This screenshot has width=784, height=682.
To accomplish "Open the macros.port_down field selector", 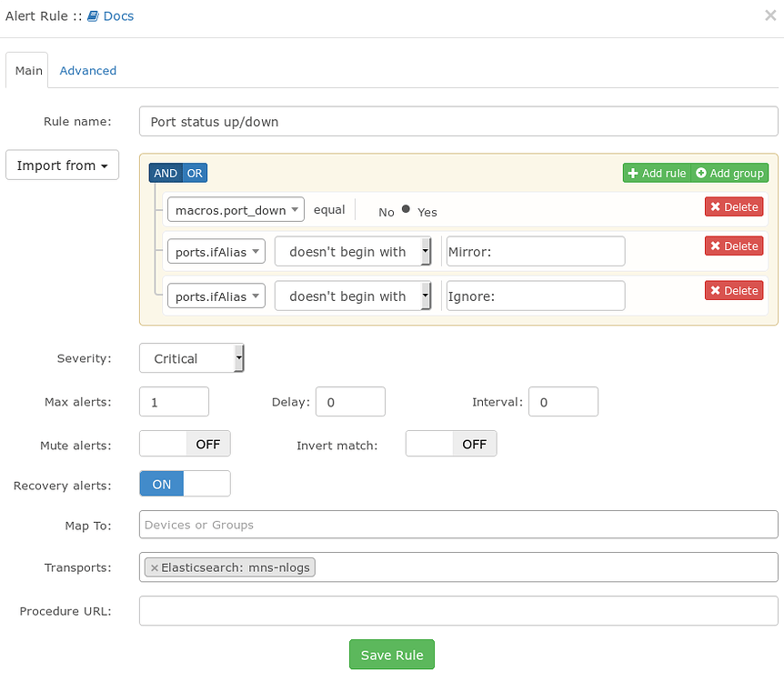I will 236,210.
